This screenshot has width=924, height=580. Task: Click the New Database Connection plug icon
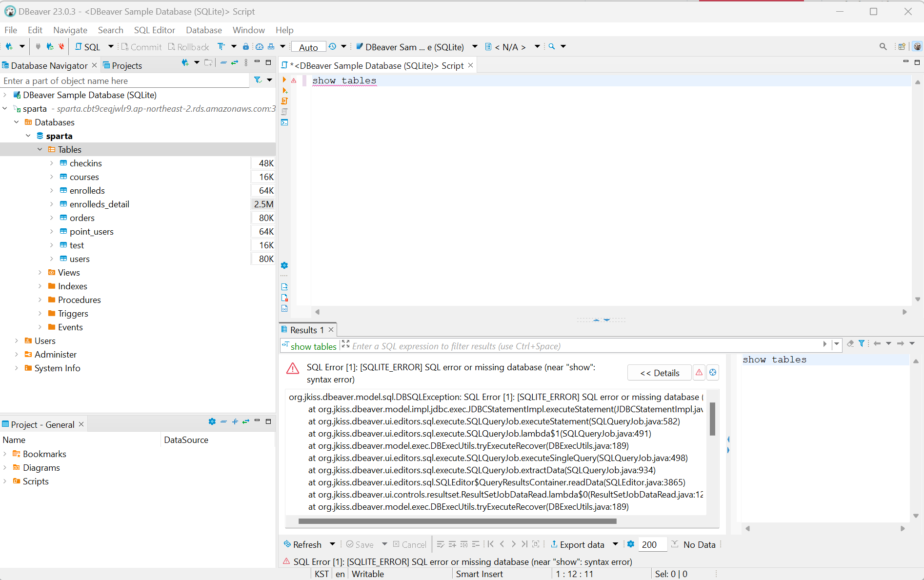(x=9, y=47)
